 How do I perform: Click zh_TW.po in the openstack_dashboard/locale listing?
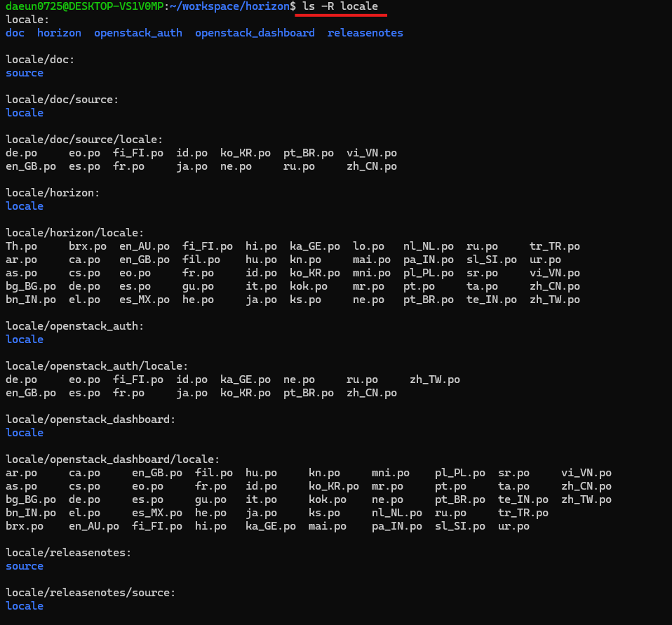tap(586, 499)
